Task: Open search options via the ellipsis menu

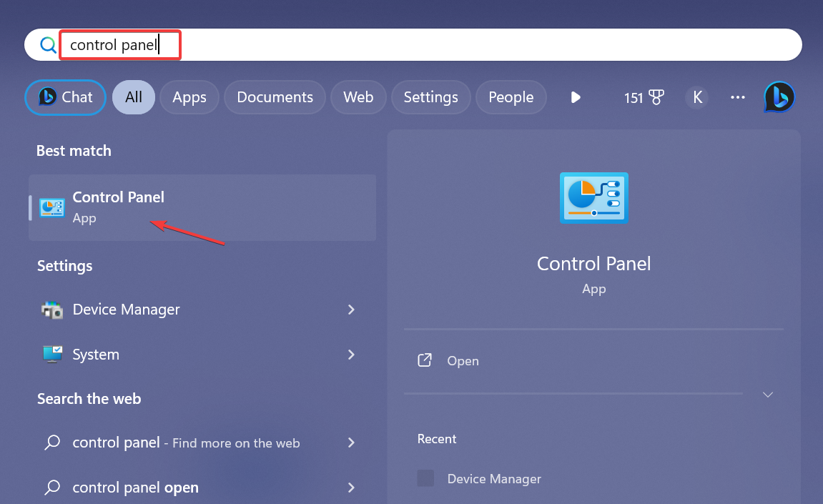Action: [x=737, y=97]
